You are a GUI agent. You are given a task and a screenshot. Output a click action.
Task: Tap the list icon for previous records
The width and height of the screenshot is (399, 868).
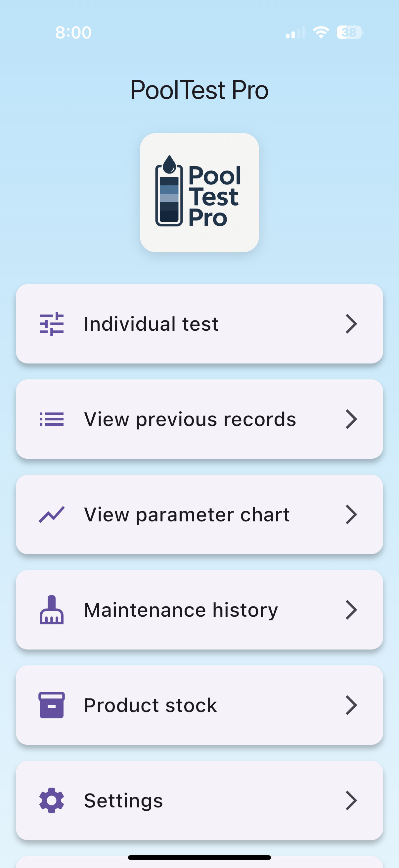click(52, 419)
